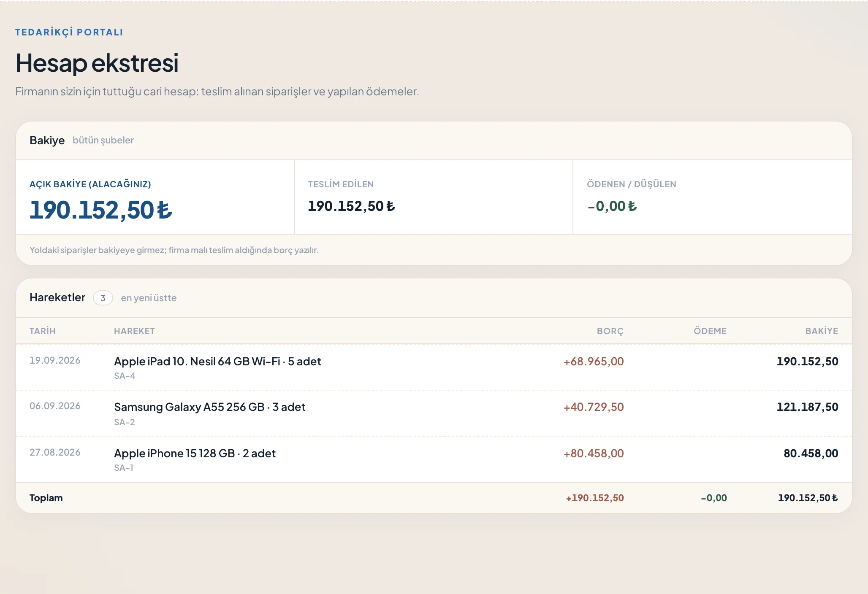The height and width of the screenshot is (594, 868).
Task: Select the open balance amount 190.152,50 ₺
Action: pyautogui.click(x=101, y=210)
